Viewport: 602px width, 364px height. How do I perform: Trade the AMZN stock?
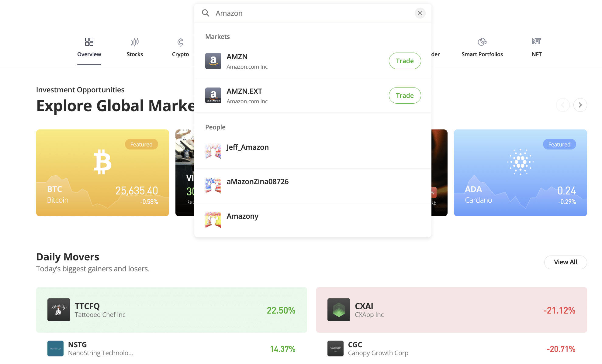(x=405, y=61)
